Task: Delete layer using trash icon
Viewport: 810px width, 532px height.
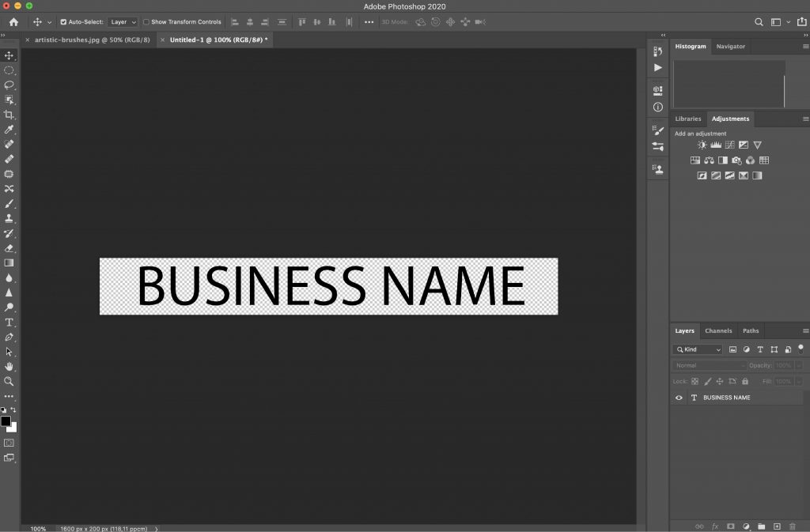Action: tap(793, 526)
